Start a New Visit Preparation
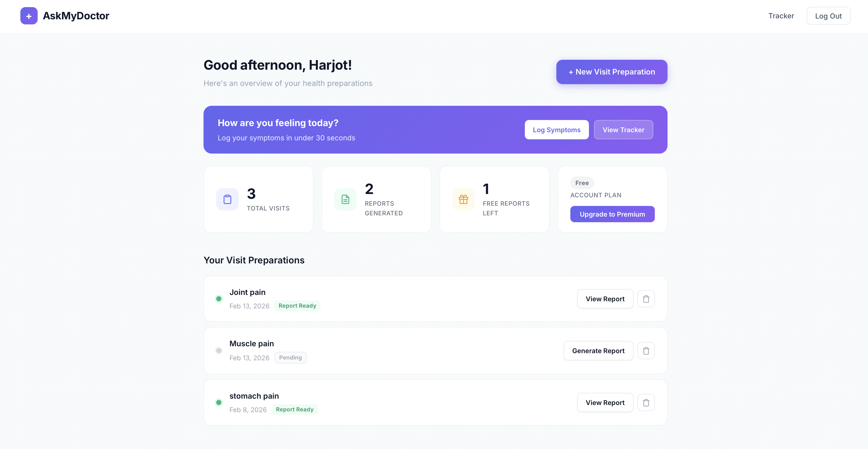 point(611,72)
